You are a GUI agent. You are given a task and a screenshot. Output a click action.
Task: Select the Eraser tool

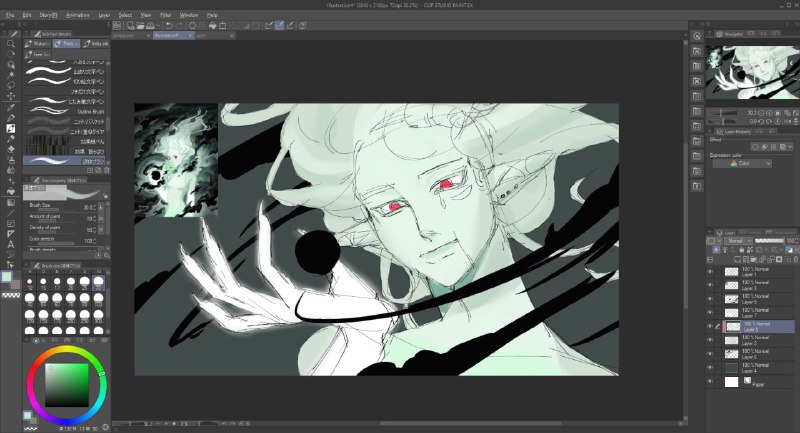(11, 149)
